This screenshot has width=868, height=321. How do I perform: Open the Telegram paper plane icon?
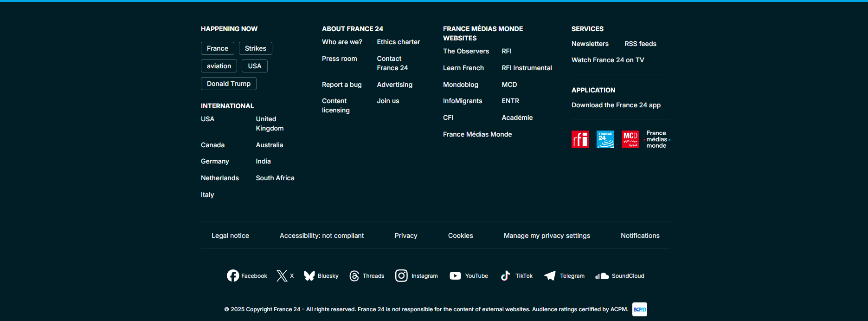point(550,276)
